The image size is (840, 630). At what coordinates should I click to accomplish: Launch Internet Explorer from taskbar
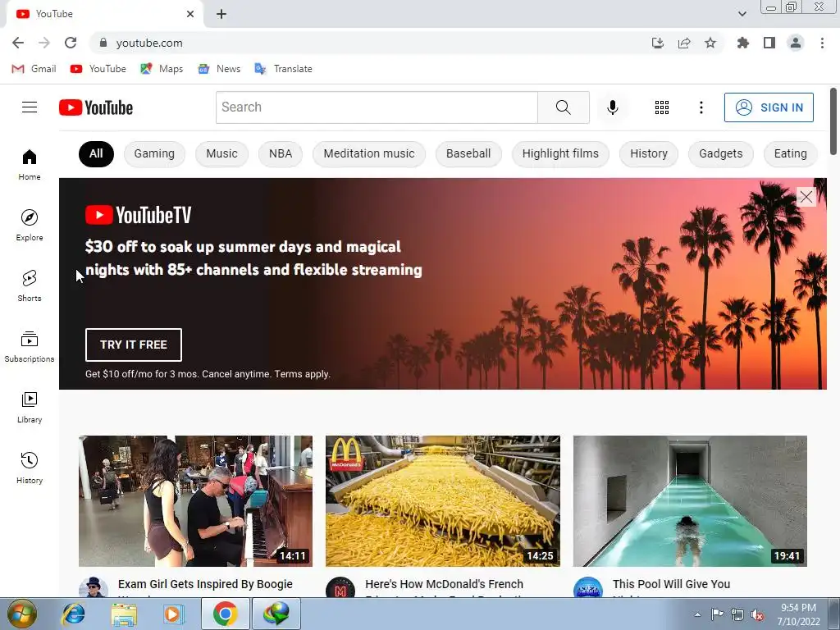tap(73, 614)
